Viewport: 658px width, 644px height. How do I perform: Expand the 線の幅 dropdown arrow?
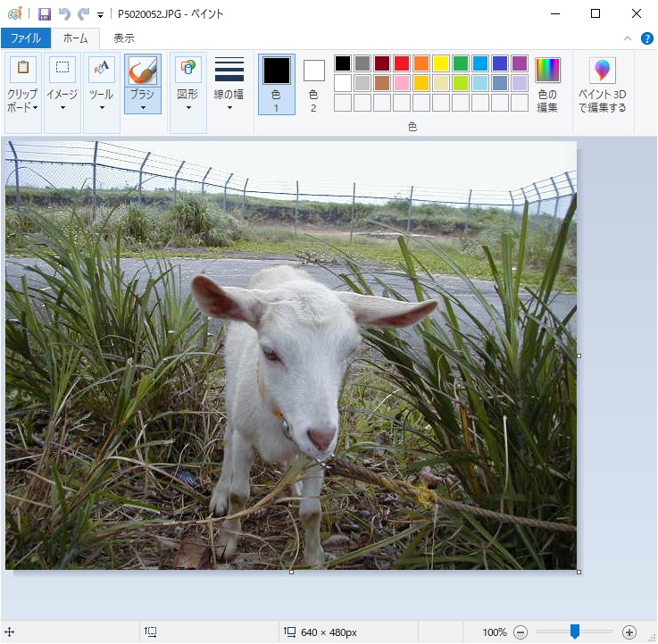point(229,108)
